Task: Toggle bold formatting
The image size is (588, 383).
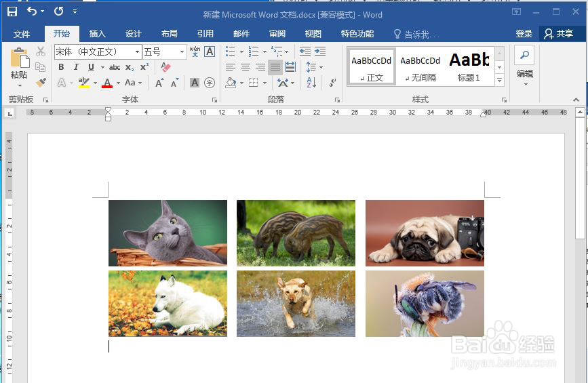Action: pyautogui.click(x=61, y=67)
